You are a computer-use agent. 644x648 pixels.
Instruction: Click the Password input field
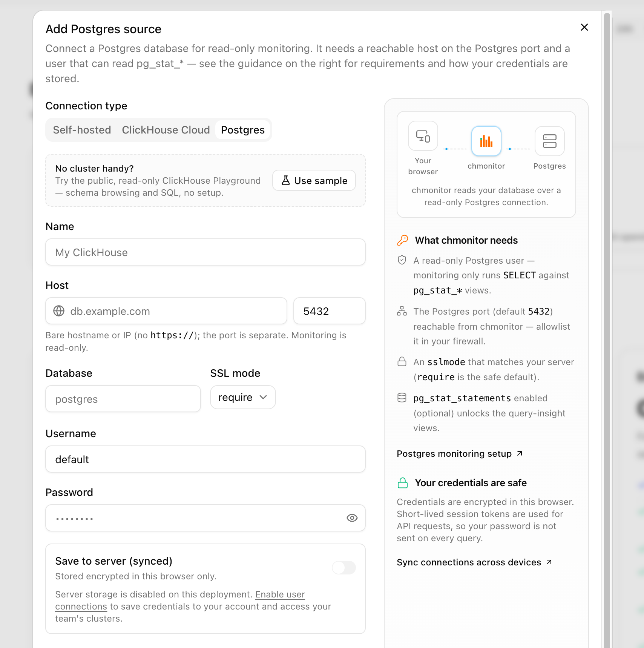tap(205, 518)
